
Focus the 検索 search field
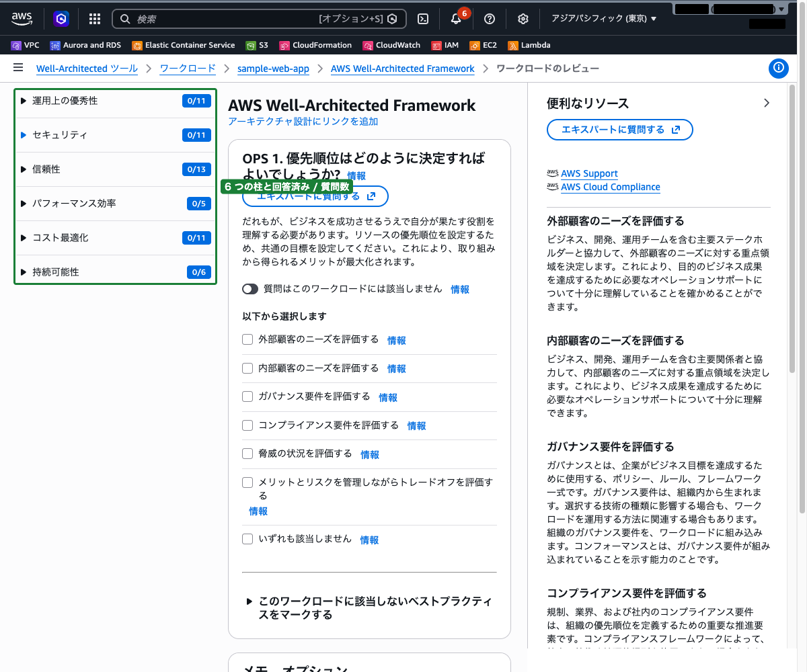pos(259,19)
